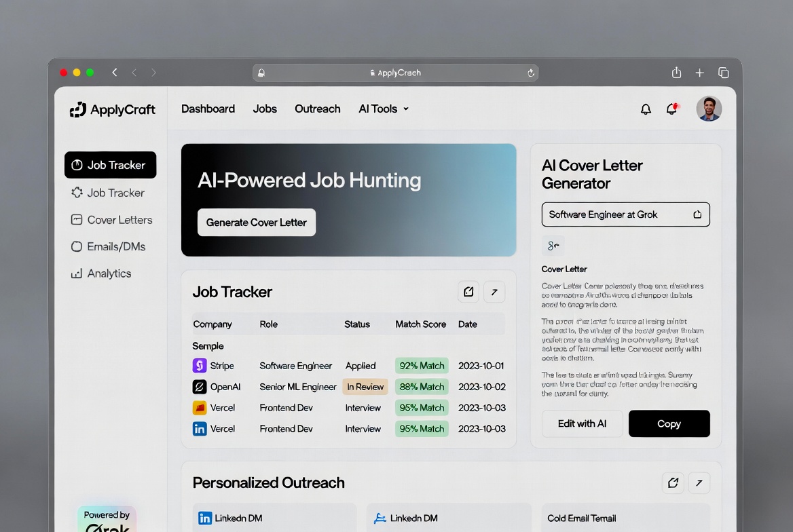Image resolution: width=793 pixels, height=532 pixels.
Task: Open the user profile avatar
Action: (709, 109)
